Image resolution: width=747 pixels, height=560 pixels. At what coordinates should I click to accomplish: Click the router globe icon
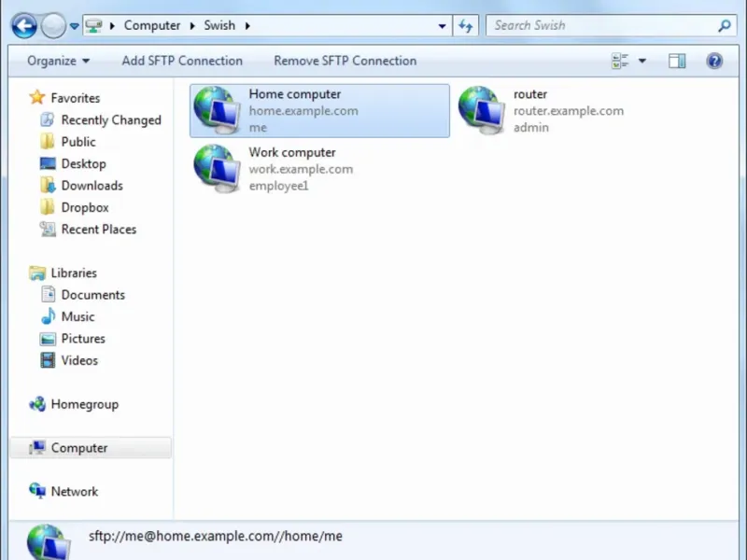click(x=482, y=110)
